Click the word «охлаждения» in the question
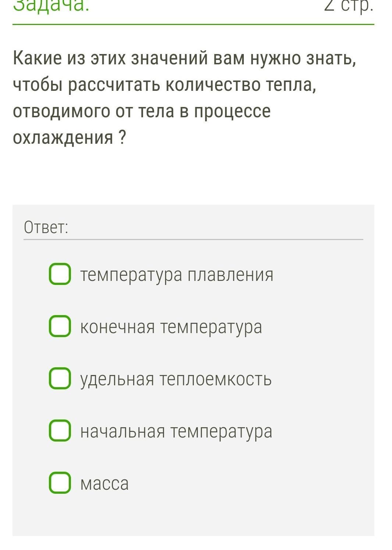This screenshot has height=550, width=392. [x=63, y=137]
